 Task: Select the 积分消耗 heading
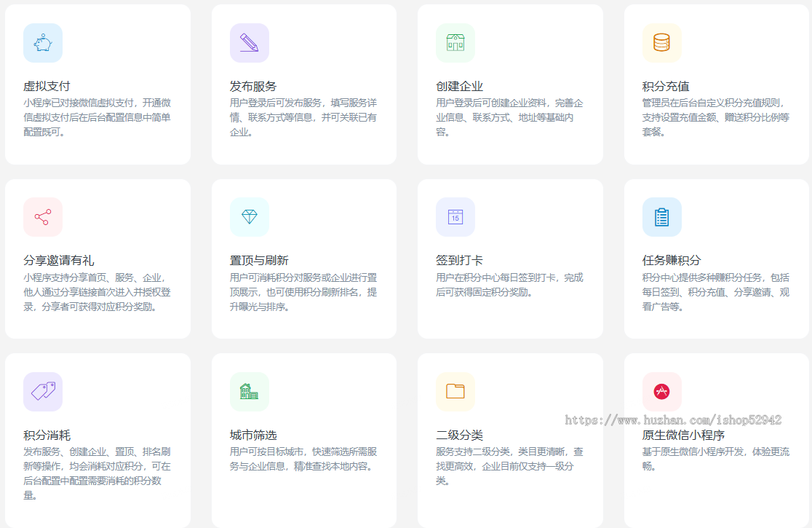[x=47, y=435]
